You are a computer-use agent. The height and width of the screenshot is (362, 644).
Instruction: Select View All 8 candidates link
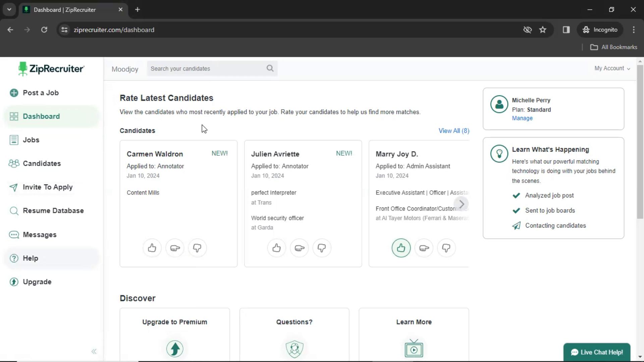(453, 130)
